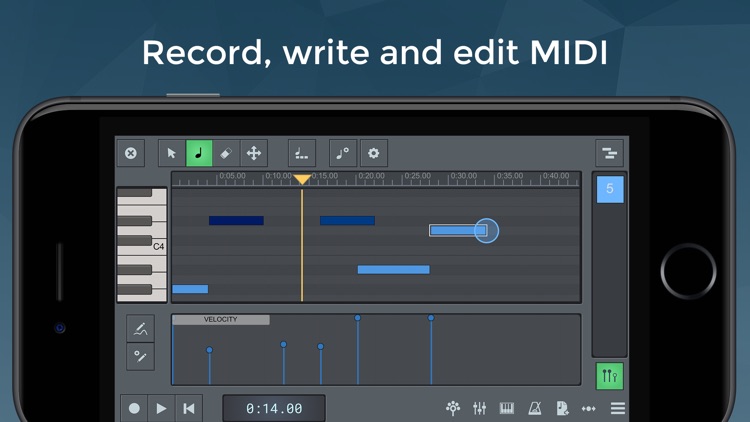Select the first dark blue MIDI note

click(x=236, y=221)
